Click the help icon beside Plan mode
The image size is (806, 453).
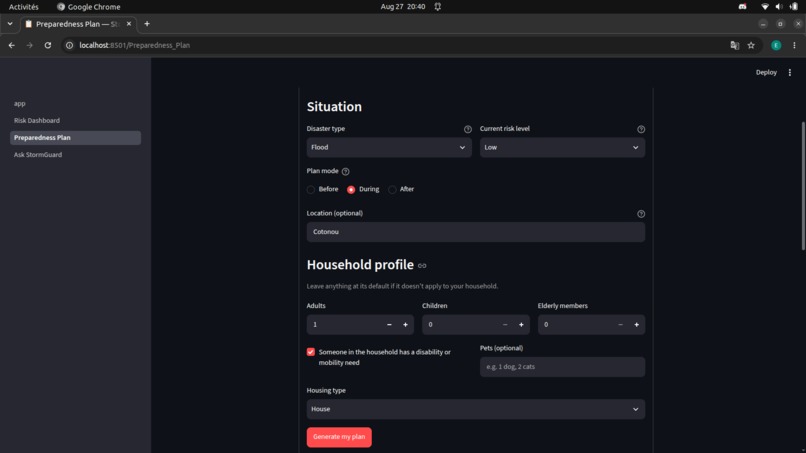(x=345, y=171)
